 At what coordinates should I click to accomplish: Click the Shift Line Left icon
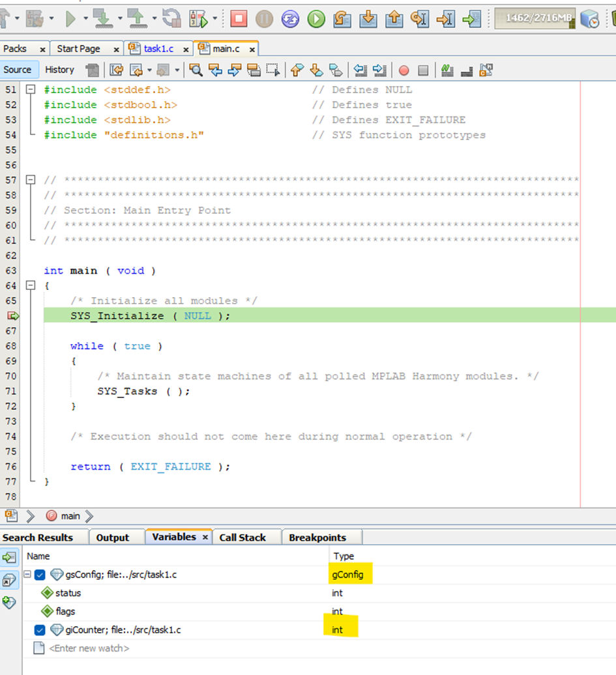360,70
